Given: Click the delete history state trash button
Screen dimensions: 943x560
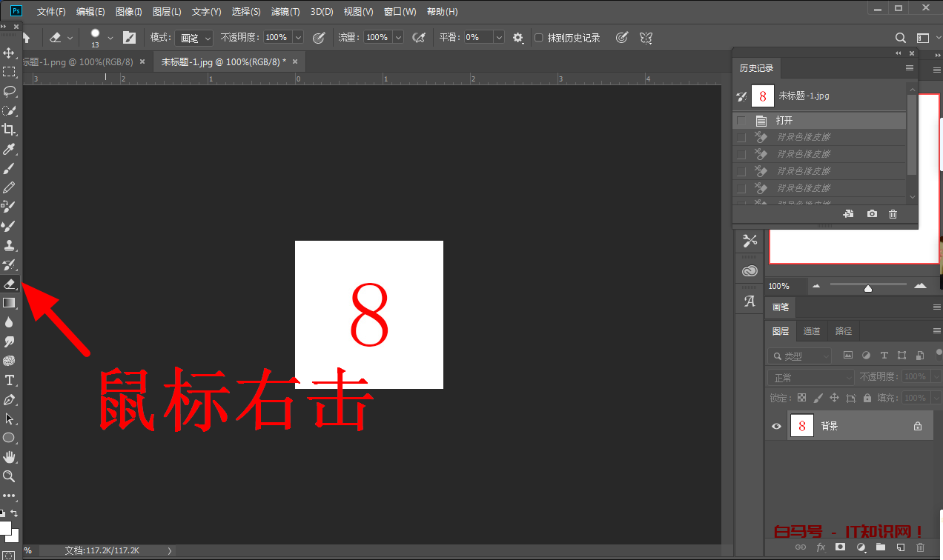Looking at the screenshot, I should pos(893,213).
